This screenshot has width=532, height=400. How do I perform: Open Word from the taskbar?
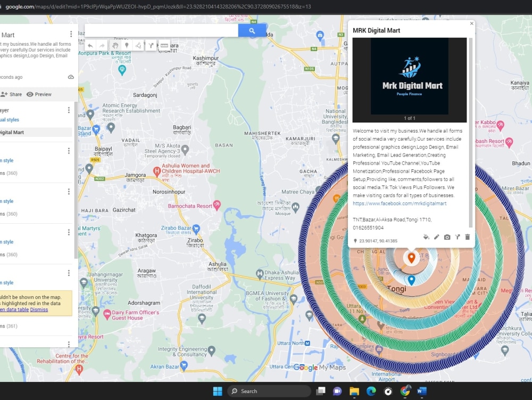point(422,390)
